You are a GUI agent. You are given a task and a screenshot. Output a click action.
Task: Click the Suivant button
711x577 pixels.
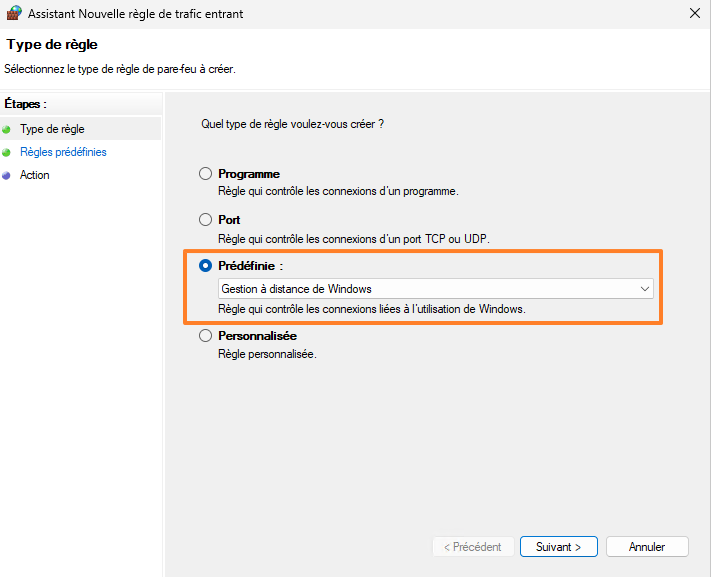point(558,547)
